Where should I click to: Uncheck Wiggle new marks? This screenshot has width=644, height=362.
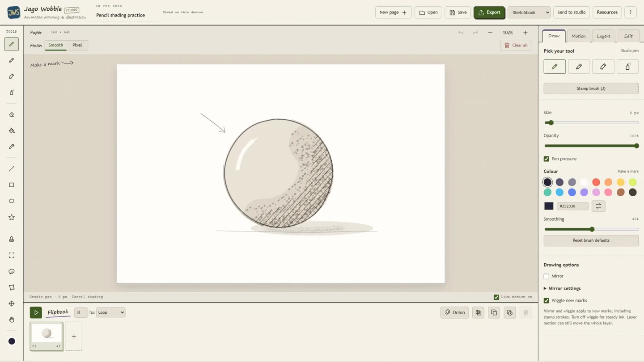click(x=547, y=300)
